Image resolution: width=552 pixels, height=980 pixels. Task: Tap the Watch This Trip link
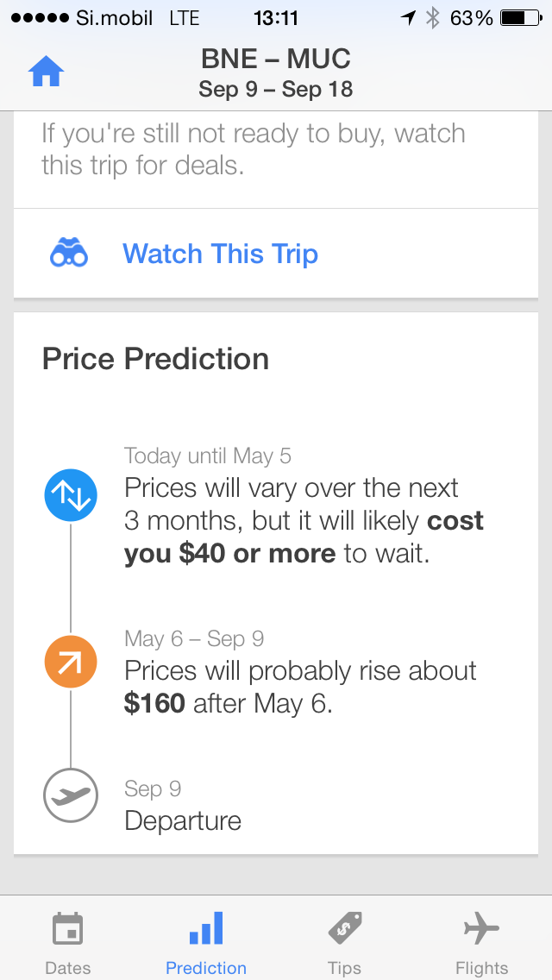click(x=220, y=254)
